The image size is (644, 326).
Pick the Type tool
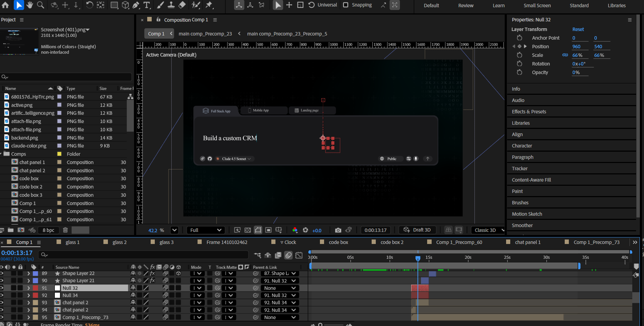[x=147, y=5]
